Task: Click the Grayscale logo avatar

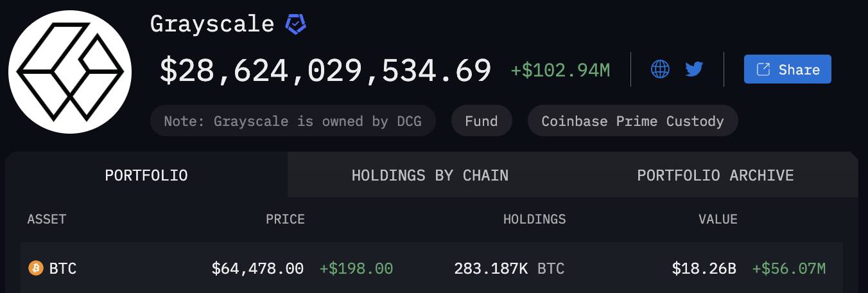Action: pos(70,72)
